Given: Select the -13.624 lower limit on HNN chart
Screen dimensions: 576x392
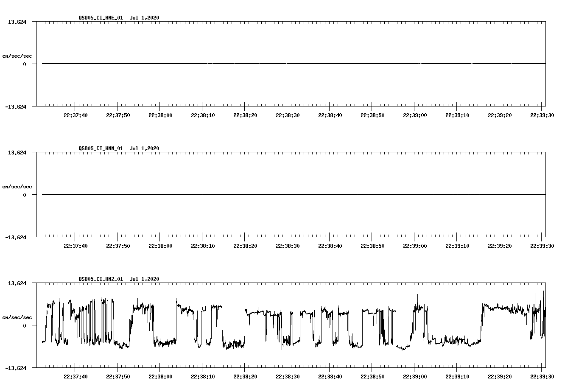Looking at the screenshot, I should click(x=16, y=237).
